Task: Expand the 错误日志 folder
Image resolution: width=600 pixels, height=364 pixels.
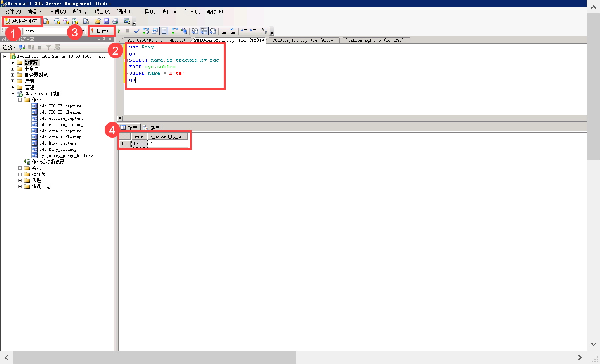Action: 20,186
